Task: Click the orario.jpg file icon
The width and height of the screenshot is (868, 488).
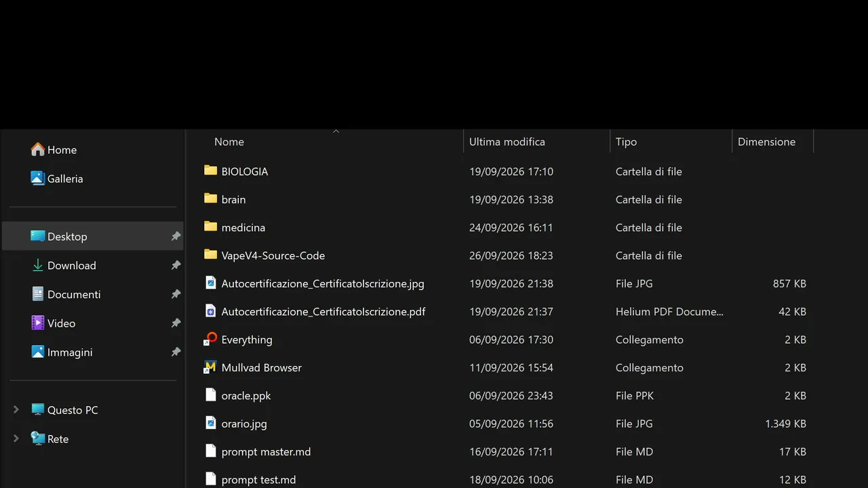Action: [x=210, y=423]
